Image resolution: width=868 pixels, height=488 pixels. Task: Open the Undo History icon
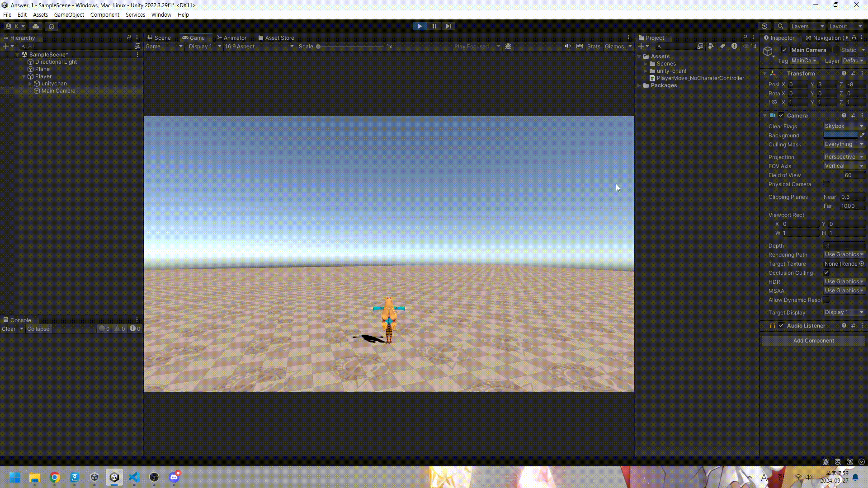click(x=764, y=26)
